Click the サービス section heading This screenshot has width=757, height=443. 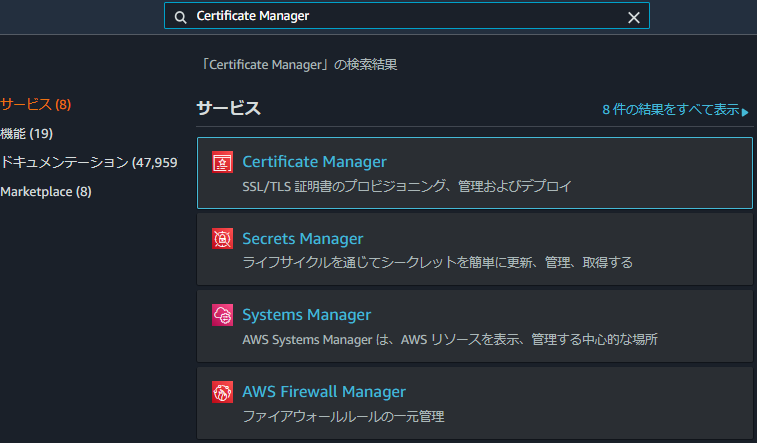tap(228, 108)
